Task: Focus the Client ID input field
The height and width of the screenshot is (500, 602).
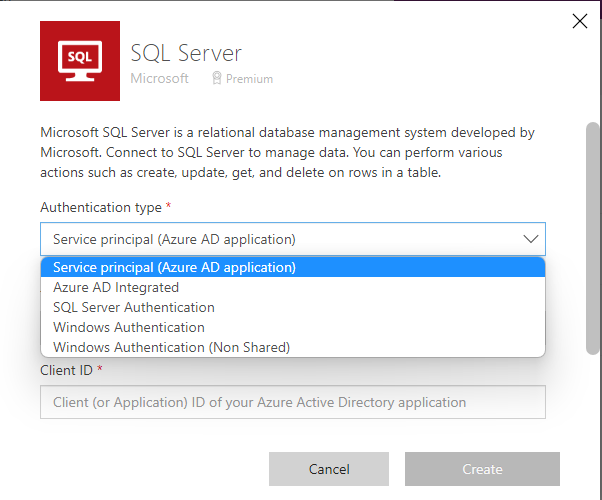Action: pyautogui.click(x=292, y=402)
